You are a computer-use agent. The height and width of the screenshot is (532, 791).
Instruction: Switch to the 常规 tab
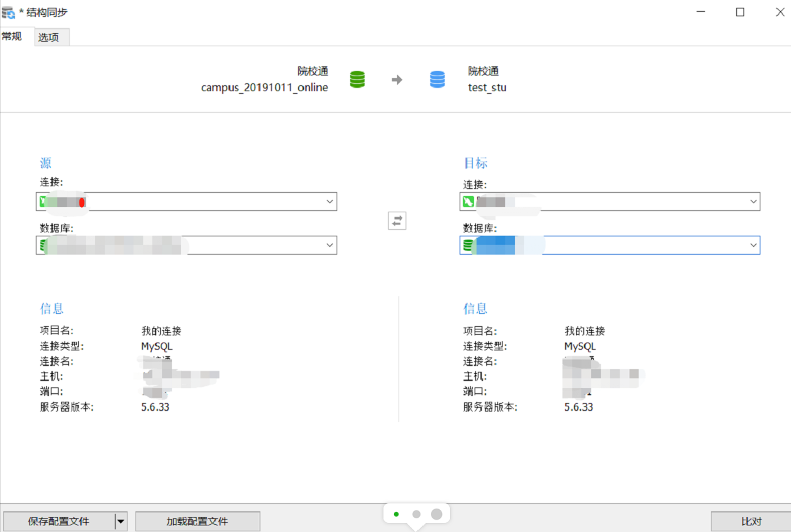click(12, 36)
